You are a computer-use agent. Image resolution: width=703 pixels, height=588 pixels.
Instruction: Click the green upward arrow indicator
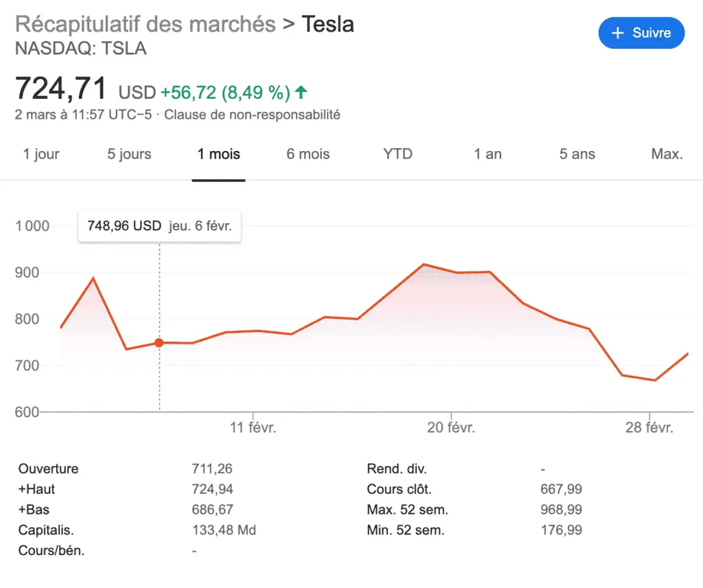[301, 91]
